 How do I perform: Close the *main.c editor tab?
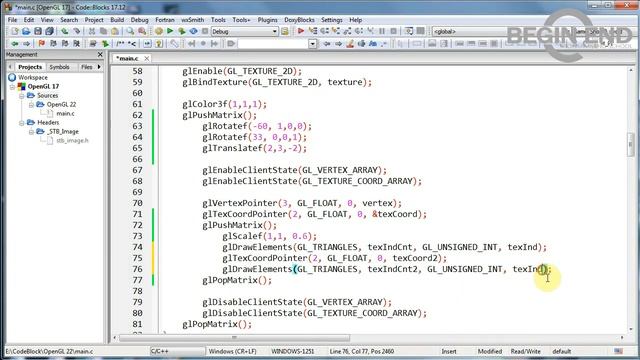[x=147, y=58]
